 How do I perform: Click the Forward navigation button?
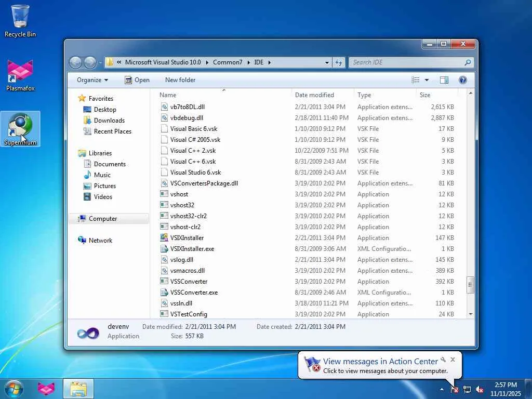90,62
